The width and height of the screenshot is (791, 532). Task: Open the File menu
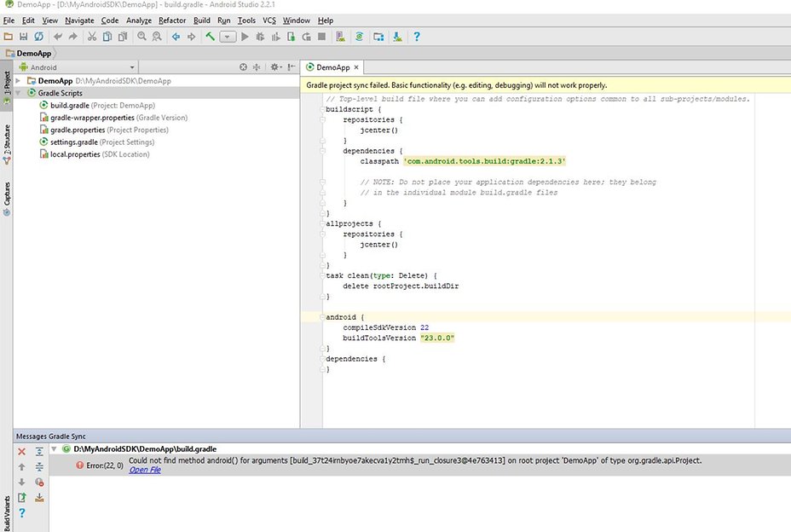click(x=9, y=20)
